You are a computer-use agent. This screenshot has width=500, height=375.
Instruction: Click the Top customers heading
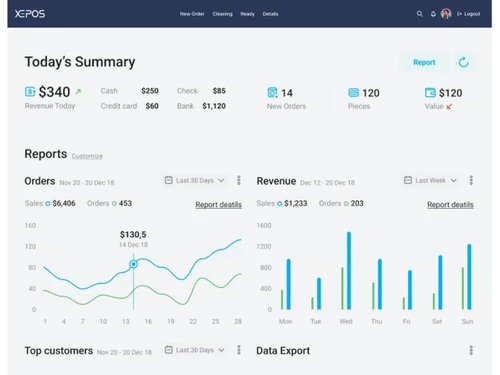click(x=59, y=351)
